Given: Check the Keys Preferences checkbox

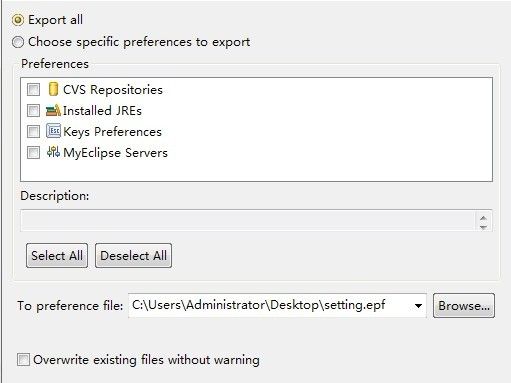Looking at the screenshot, I should 33,131.
